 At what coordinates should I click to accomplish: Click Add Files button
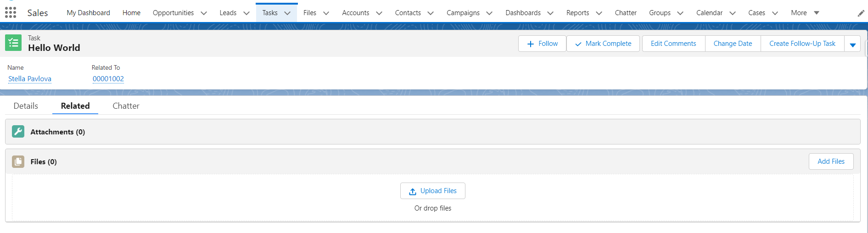(x=830, y=161)
